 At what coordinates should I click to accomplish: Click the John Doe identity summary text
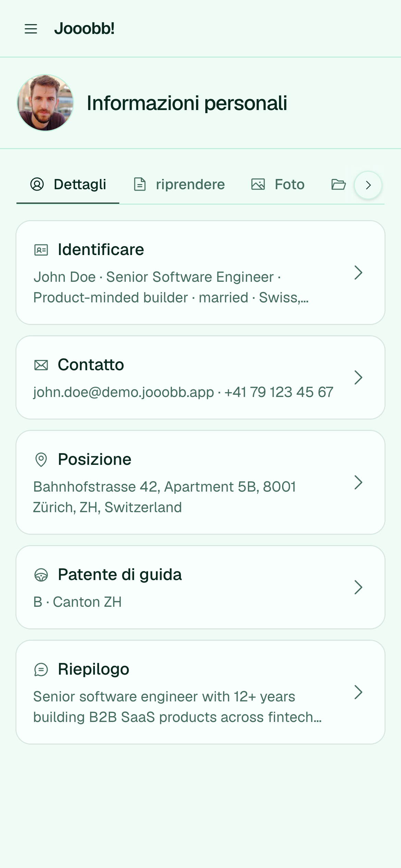[171, 287]
